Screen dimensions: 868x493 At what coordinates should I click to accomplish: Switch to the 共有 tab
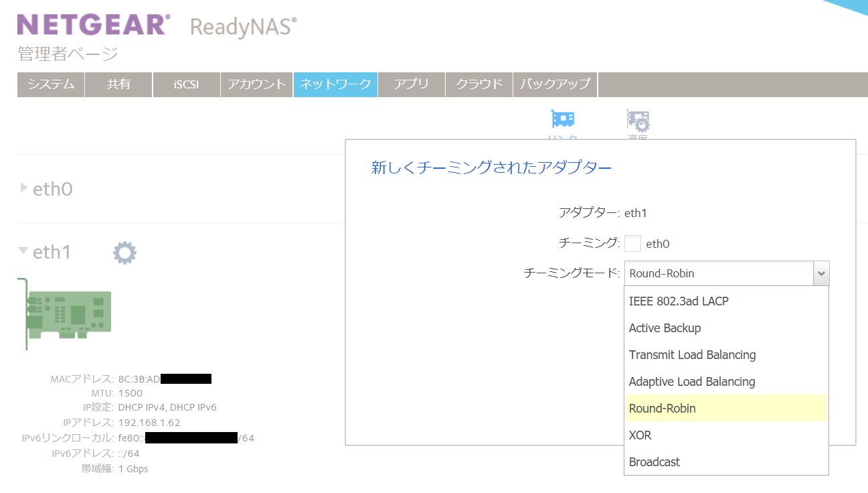point(118,84)
